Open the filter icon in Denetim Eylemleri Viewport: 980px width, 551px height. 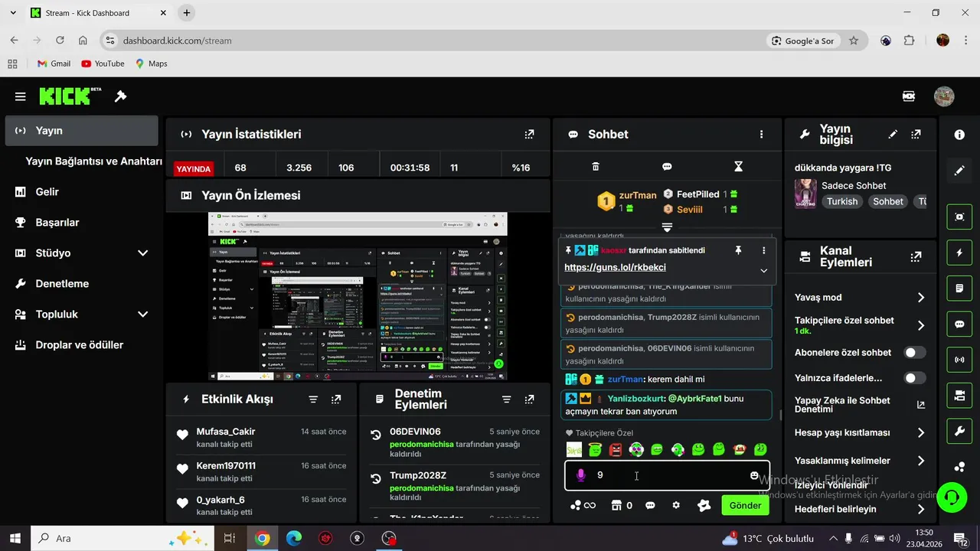pos(506,399)
